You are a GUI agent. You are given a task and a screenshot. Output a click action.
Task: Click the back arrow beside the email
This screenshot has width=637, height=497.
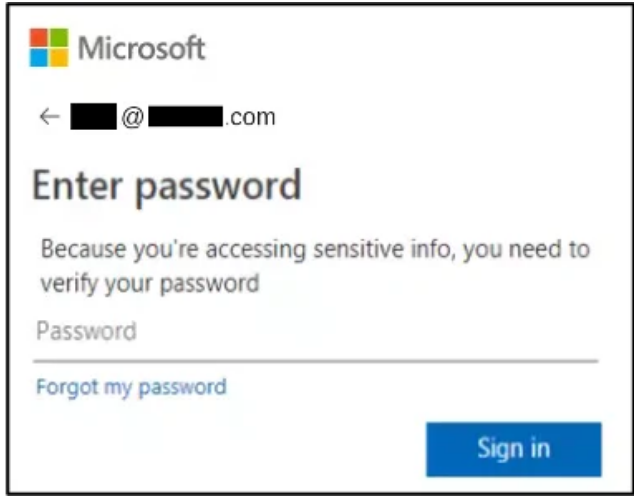point(49,117)
